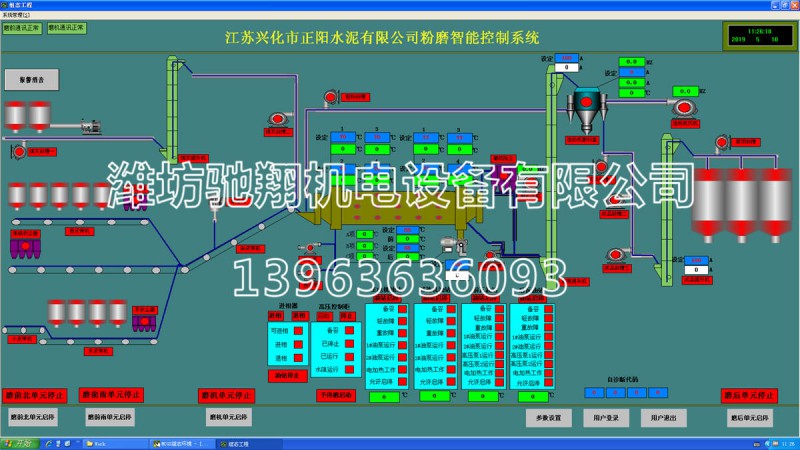Image resolution: width=800 pixels, height=450 pixels.
Task: Select the fan icon above the mill temperature setpoints
Action: tap(330, 97)
